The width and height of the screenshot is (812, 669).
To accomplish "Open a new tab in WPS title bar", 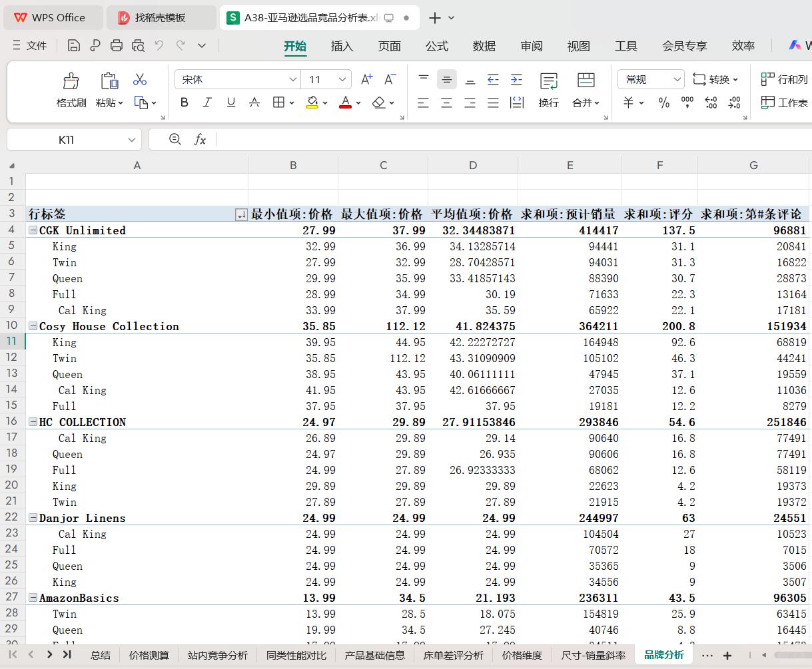I will pyautogui.click(x=434, y=18).
